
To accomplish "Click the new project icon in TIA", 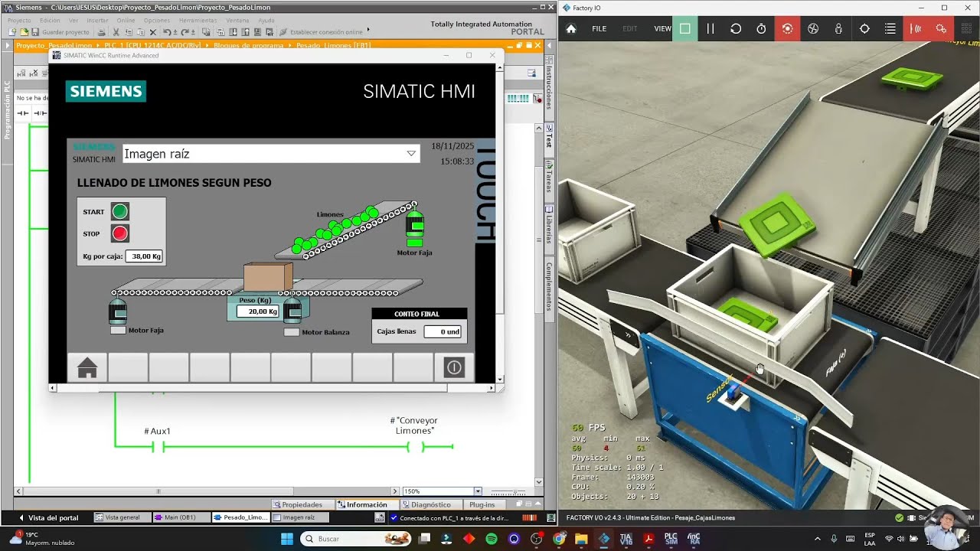I will [13, 32].
